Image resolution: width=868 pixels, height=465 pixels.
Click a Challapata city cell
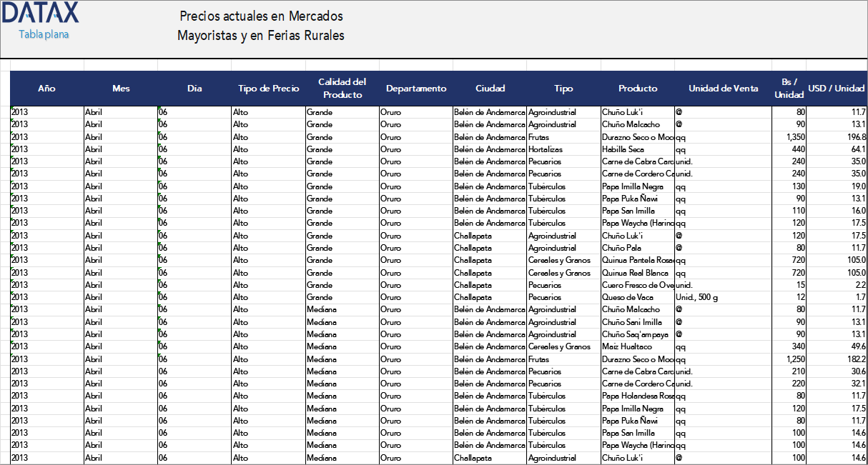[x=475, y=236]
